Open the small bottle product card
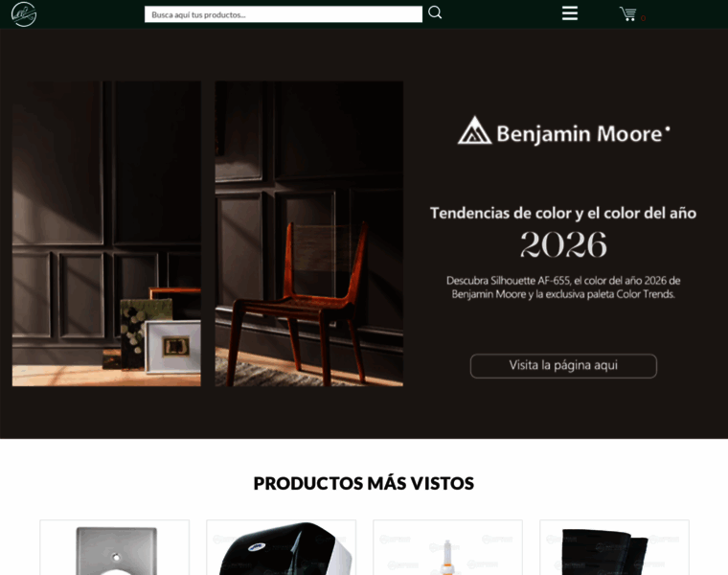This screenshot has width=728, height=575. click(447, 547)
